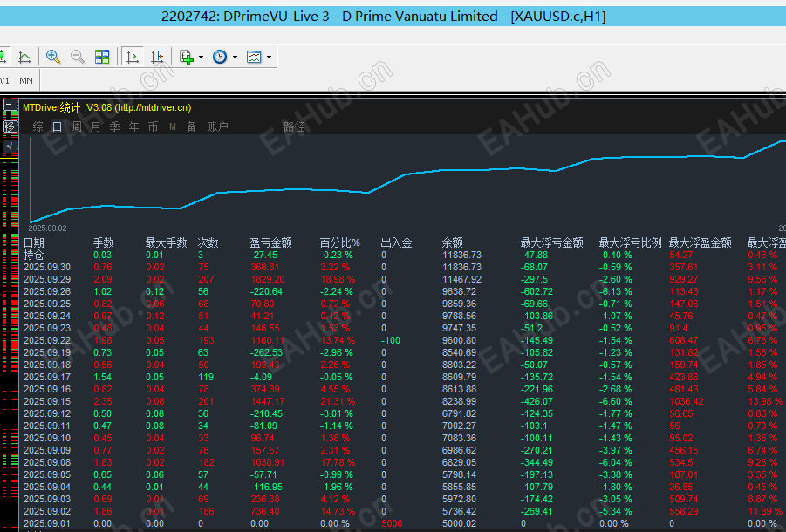Click the 百分比% column header
The width and height of the screenshot is (786, 532).
[340, 243]
